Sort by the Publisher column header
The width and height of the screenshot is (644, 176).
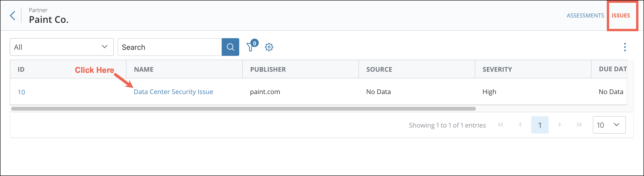pos(268,69)
